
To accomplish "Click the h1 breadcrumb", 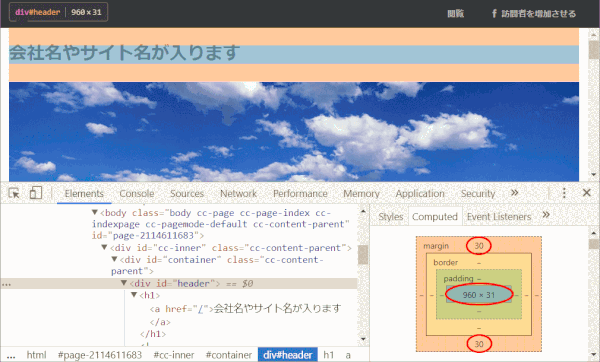I will pyautogui.click(x=329, y=355).
